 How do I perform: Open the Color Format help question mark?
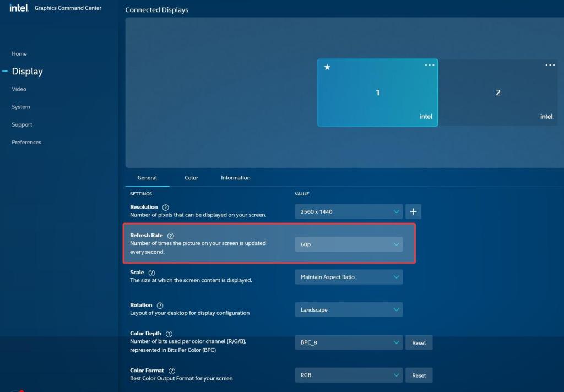[172, 371]
